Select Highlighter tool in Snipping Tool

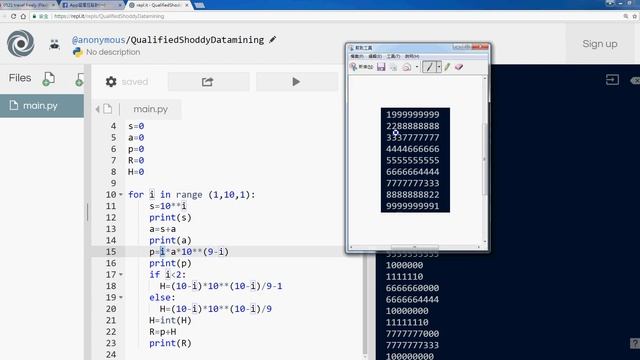tap(447, 67)
